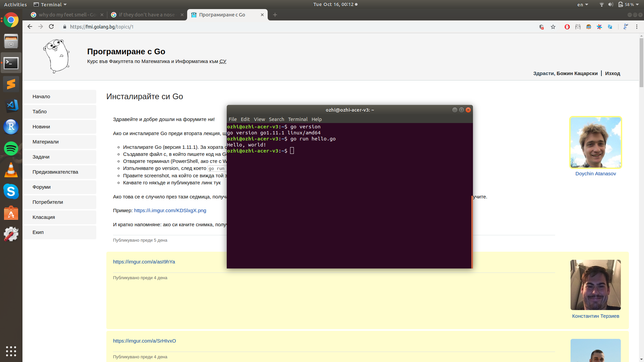Go to Начало in the sidebar
The width and height of the screenshot is (644, 362).
[59, 97]
